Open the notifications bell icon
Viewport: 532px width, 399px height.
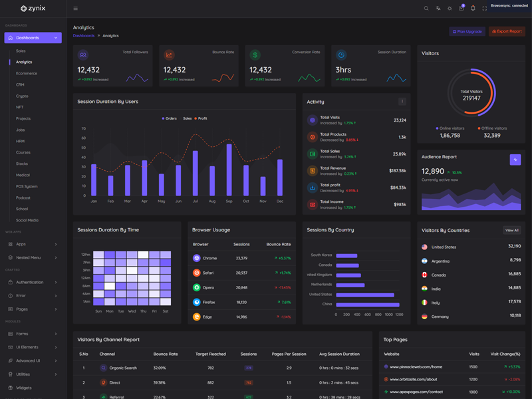pyautogui.click(x=473, y=9)
